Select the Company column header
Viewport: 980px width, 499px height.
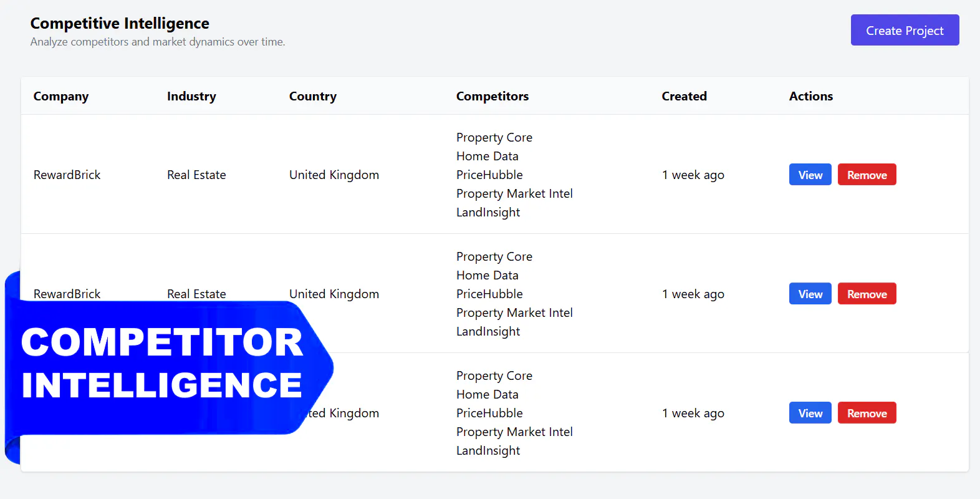[61, 96]
